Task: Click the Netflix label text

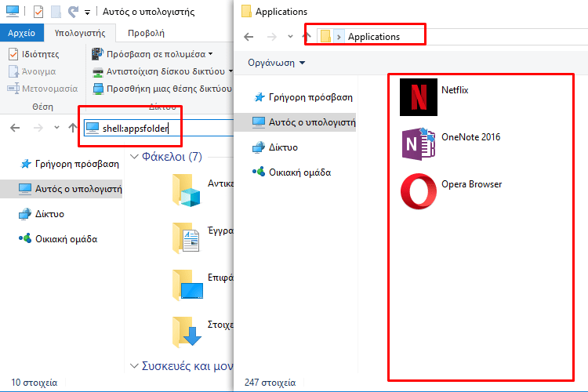Action: point(455,90)
